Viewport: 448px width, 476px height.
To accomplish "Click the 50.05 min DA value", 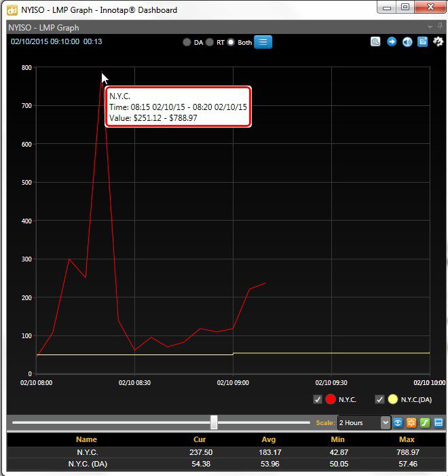I will (x=339, y=464).
